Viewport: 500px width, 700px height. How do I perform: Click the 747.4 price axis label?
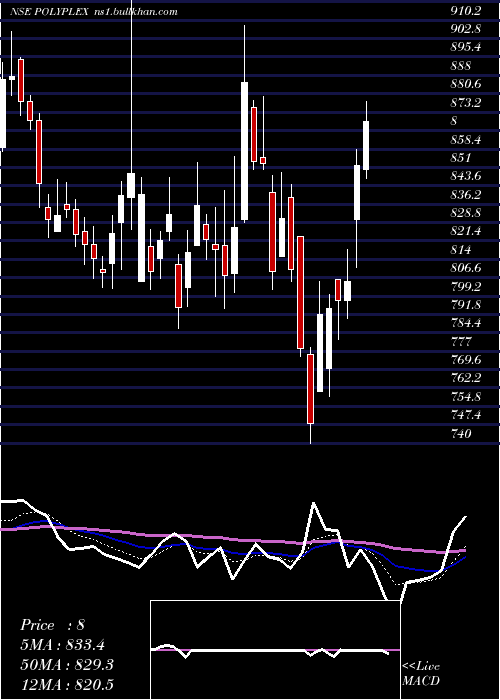[466, 415]
